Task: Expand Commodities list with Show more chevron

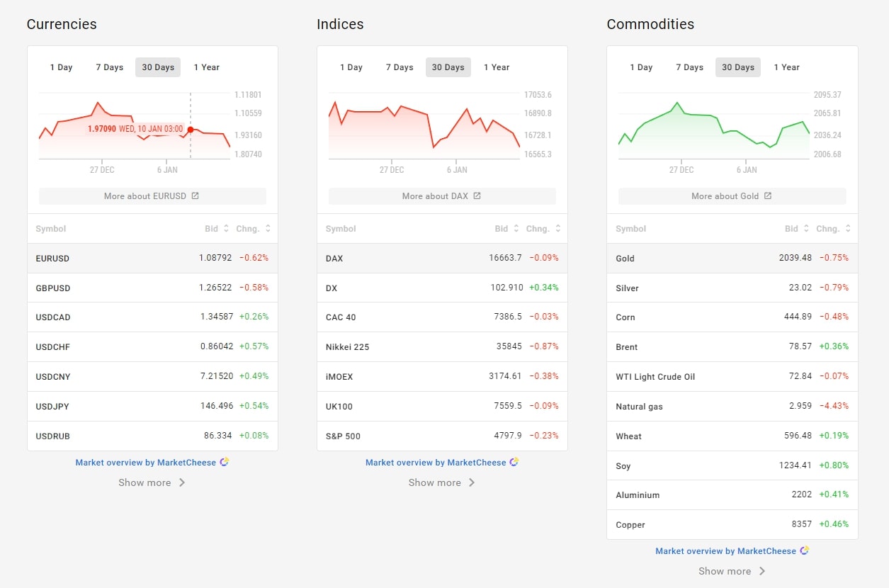Action: 762,571
